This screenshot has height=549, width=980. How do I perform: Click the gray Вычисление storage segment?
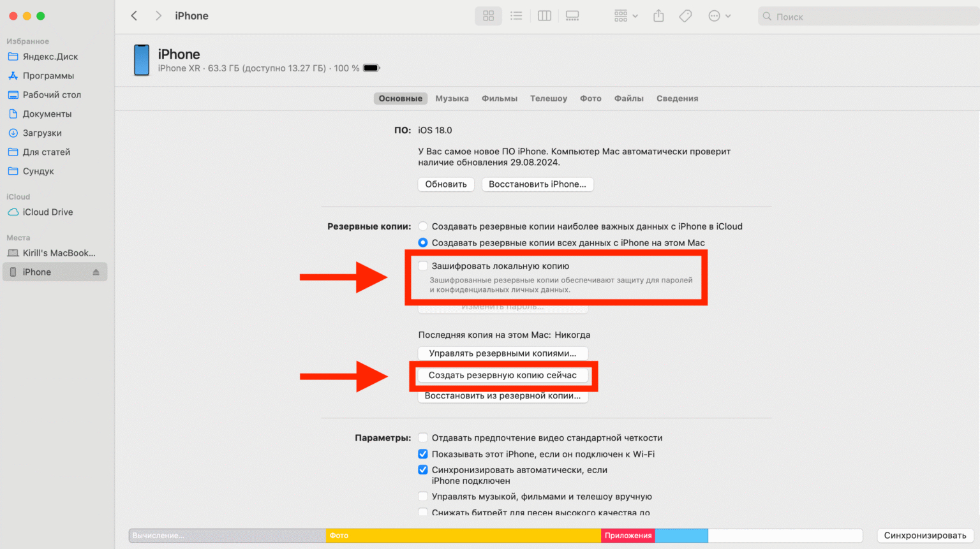227,536
